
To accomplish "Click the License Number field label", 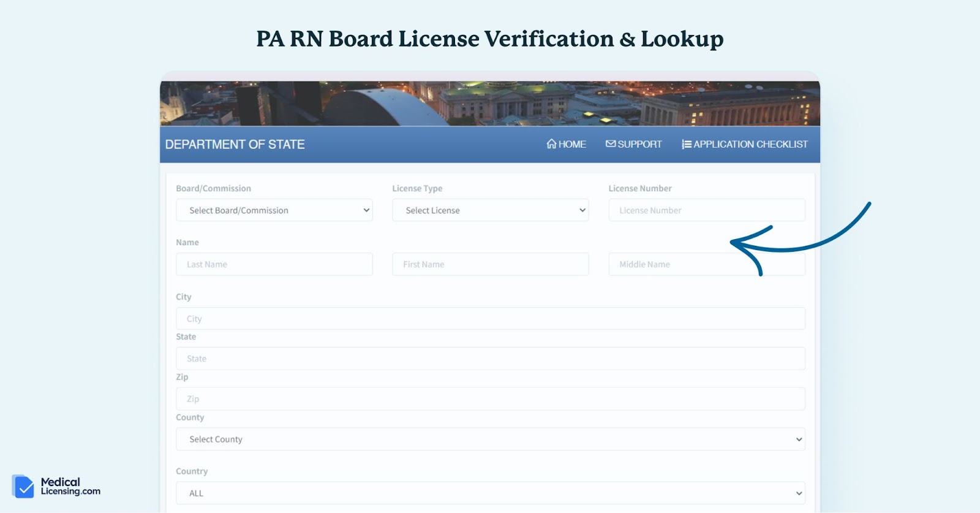I will (x=640, y=188).
